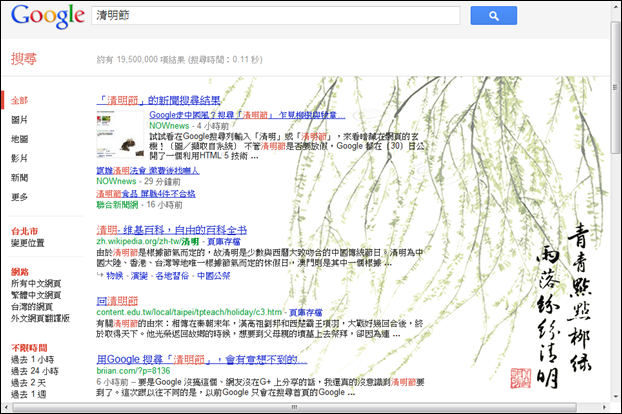Open Google步中國風 news article link
The image size is (622, 414).
tap(247, 115)
